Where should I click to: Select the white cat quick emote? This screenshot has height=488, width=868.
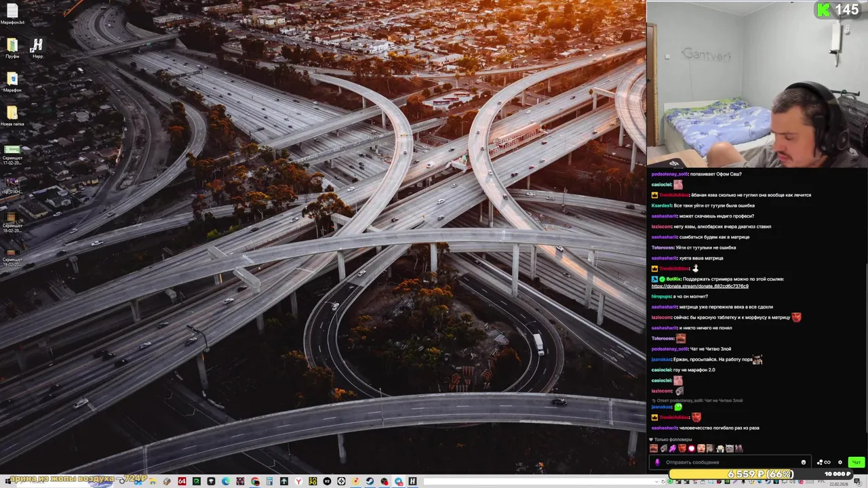[730, 448]
